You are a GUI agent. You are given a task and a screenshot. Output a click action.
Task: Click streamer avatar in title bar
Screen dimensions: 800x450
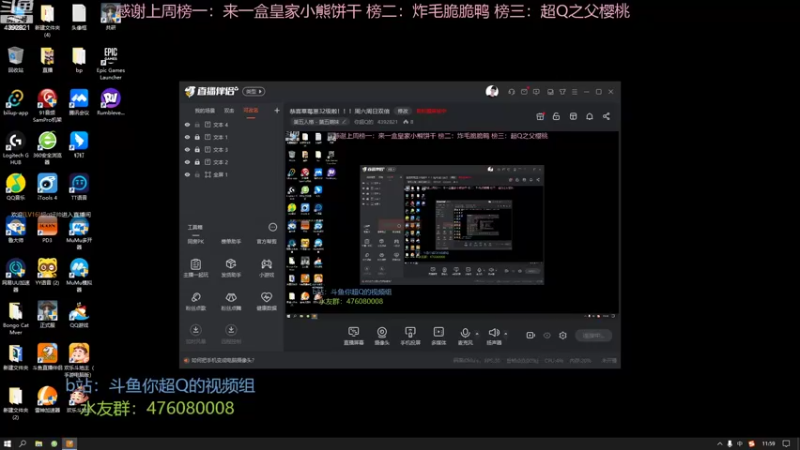[492, 91]
